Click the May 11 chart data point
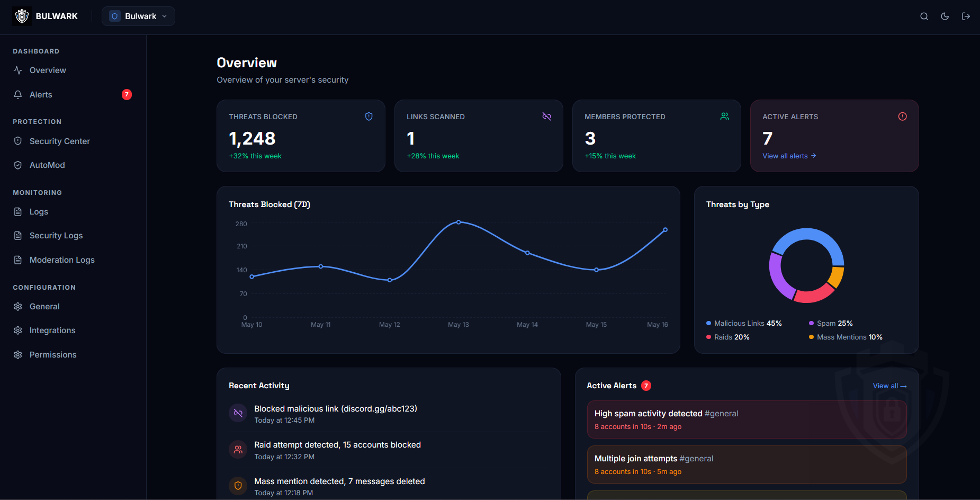The width and height of the screenshot is (980, 500). [321, 266]
